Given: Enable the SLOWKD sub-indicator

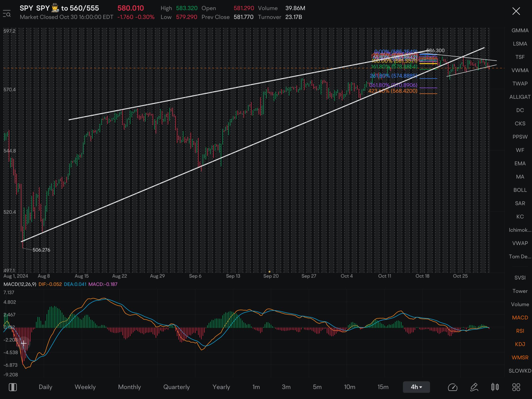Looking at the screenshot, I should 520,371.
